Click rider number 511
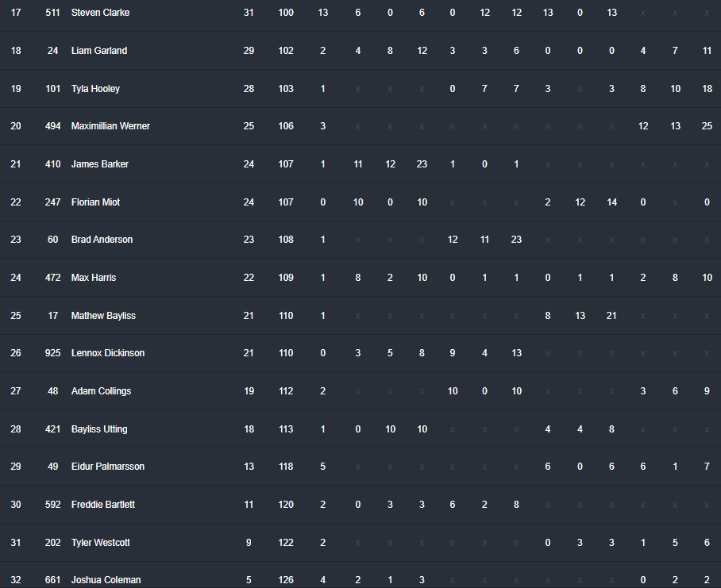 pos(53,13)
